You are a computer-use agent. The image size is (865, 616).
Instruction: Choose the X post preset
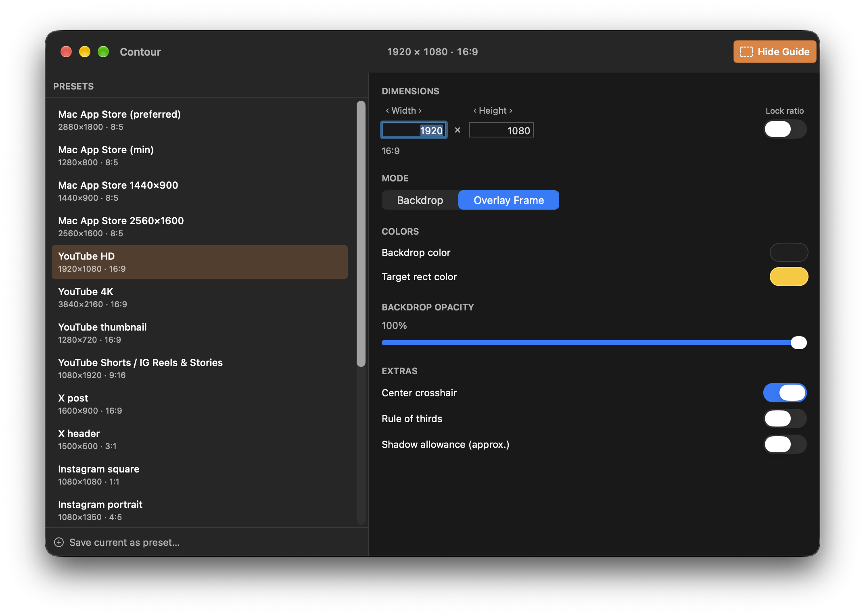200,404
